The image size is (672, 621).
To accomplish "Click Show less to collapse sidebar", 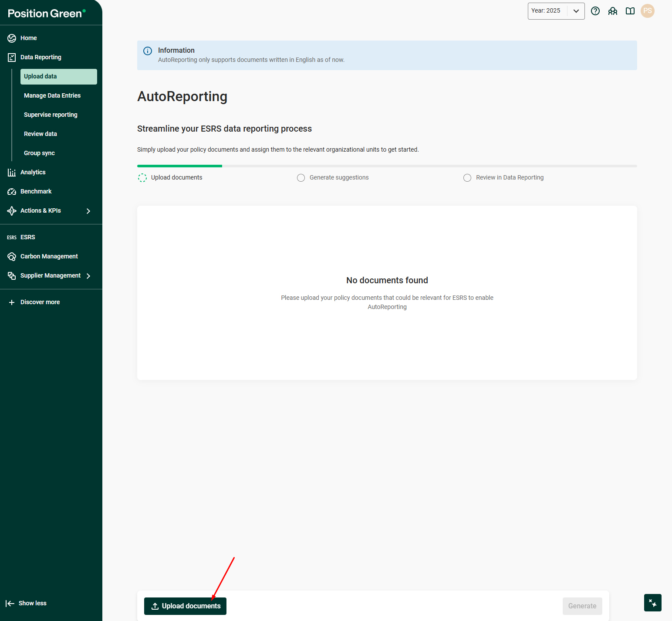I will pos(33,604).
